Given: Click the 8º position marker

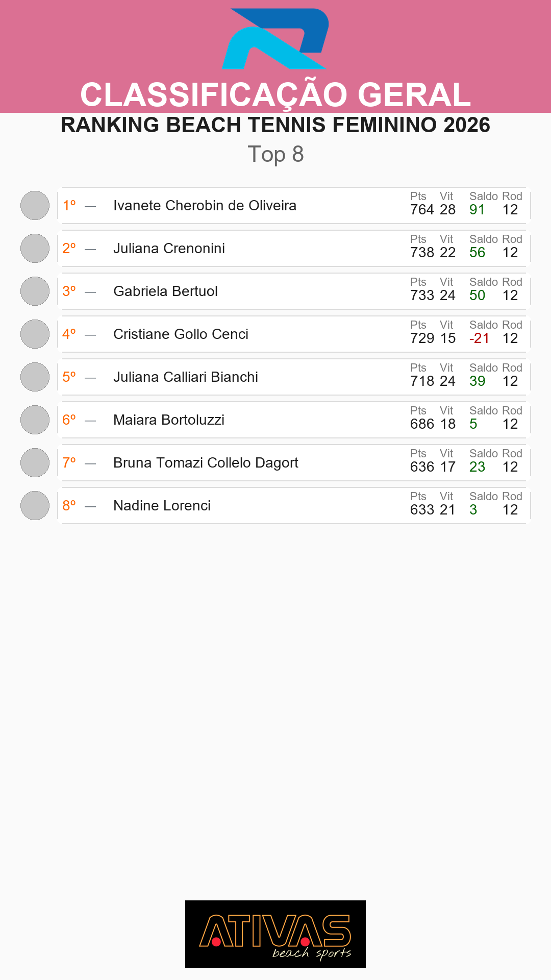Looking at the screenshot, I should pyautogui.click(x=69, y=505).
